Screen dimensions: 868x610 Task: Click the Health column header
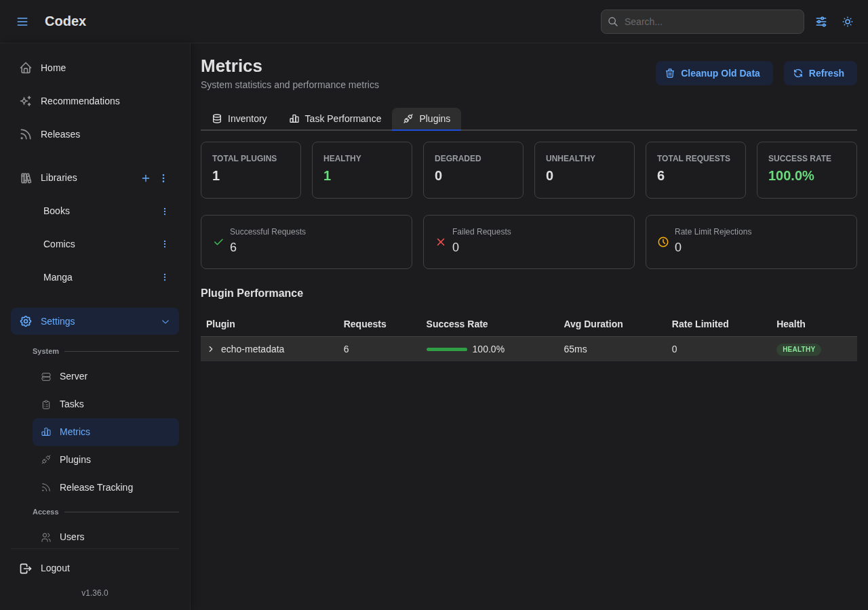(x=791, y=324)
